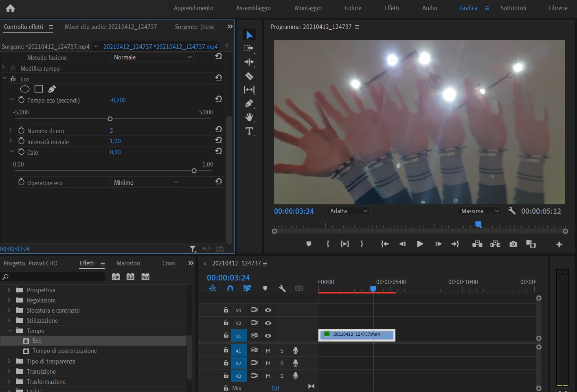Select the Ripple Edit tool
The image size is (577, 392).
pyautogui.click(x=249, y=62)
